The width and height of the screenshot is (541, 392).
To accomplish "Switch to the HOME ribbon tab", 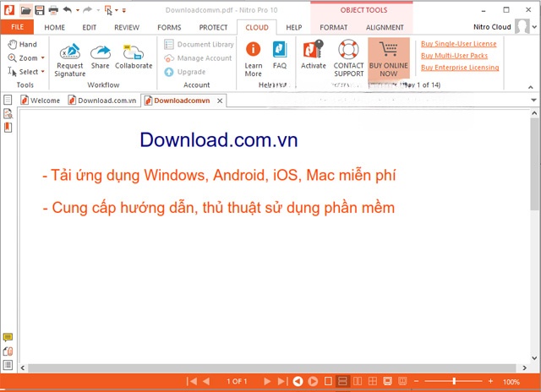I will [54, 27].
